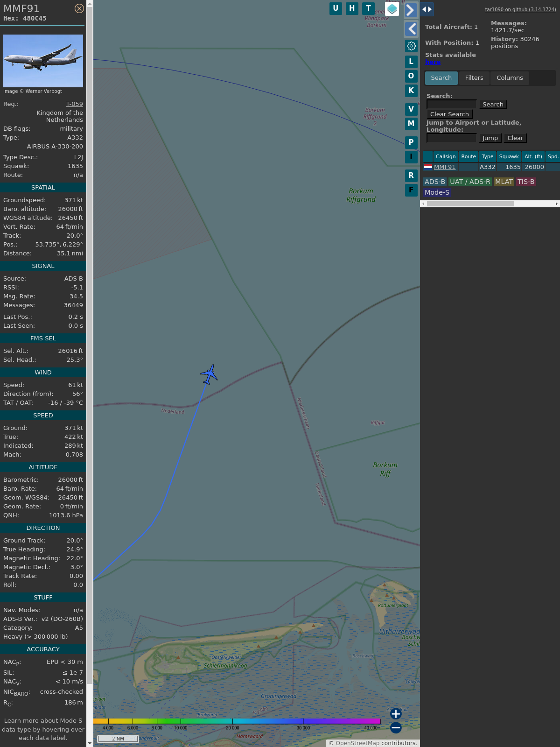Click the aircraft table horizontal scrollbar

(x=470, y=204)
